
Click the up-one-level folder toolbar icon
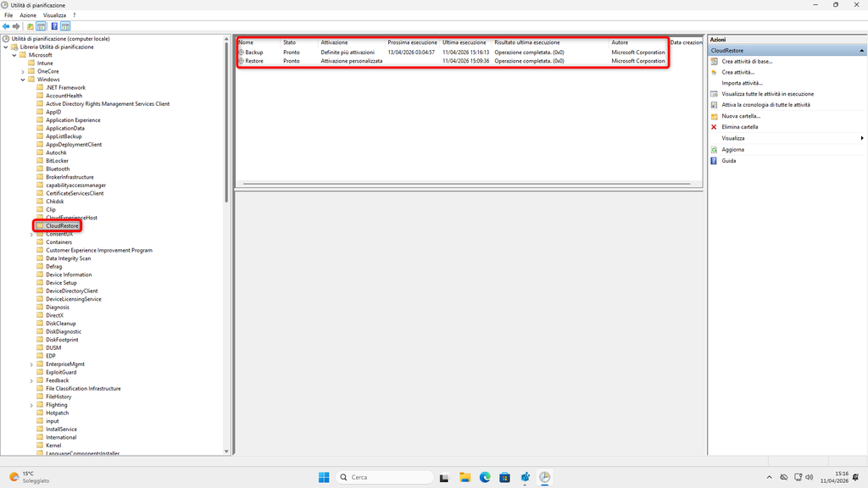[30, 26]
